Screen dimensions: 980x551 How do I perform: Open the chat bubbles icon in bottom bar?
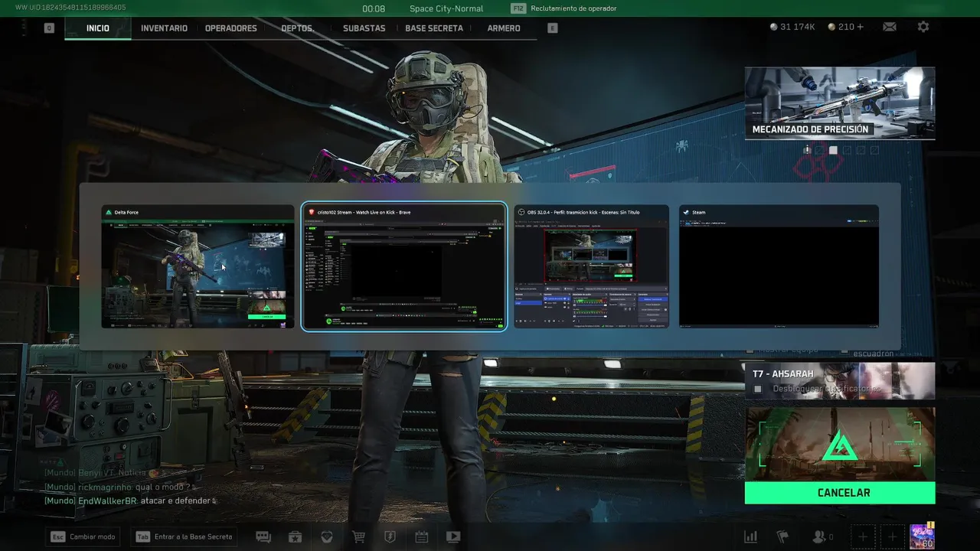[x=263, y=537]
